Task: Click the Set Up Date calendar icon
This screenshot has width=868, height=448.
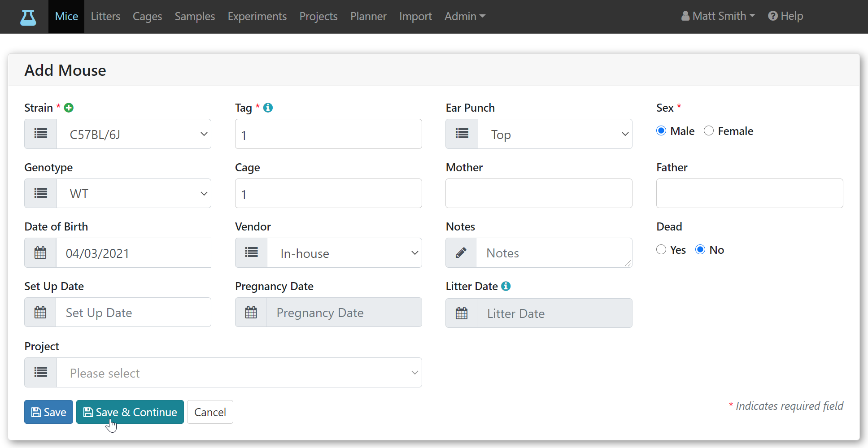Action: point(40,312)
